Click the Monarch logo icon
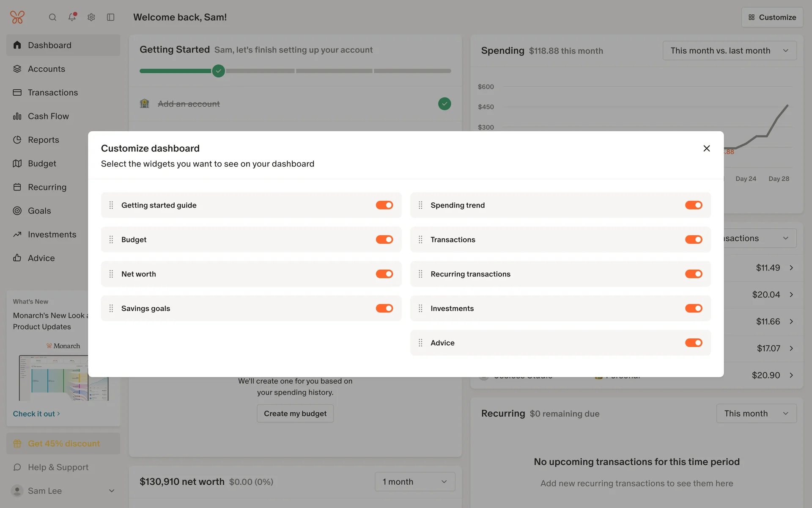Image resolution: width=812 pixels, height=508 pixels. tap(17, 17)
